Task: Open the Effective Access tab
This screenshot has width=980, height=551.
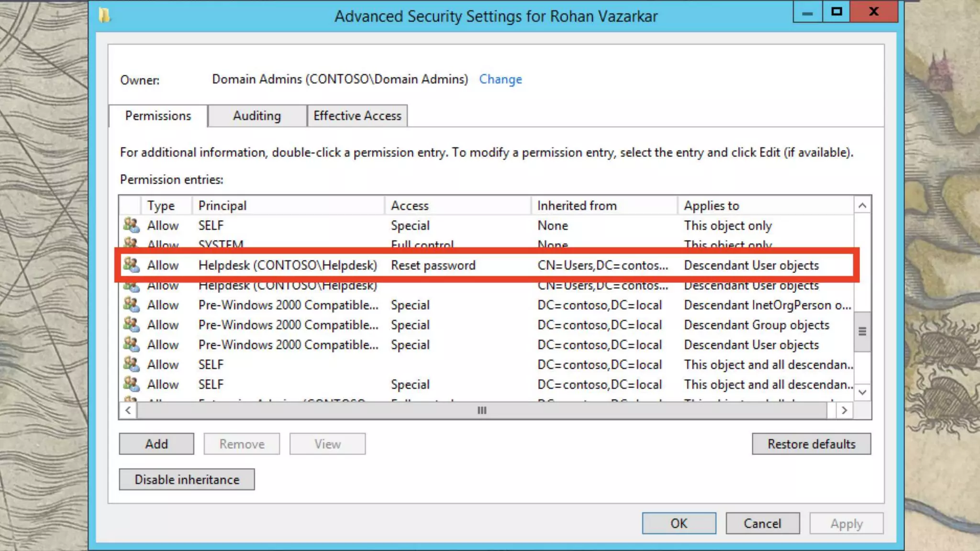Action: [x=357, y=116]
